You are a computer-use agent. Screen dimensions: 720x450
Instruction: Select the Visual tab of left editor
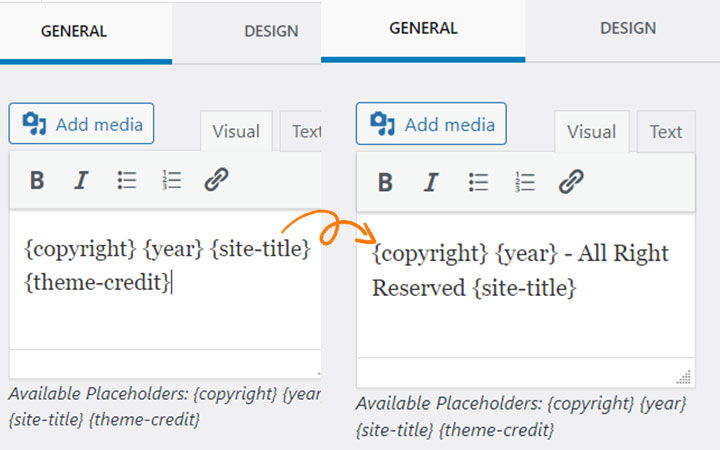[236, 131]
